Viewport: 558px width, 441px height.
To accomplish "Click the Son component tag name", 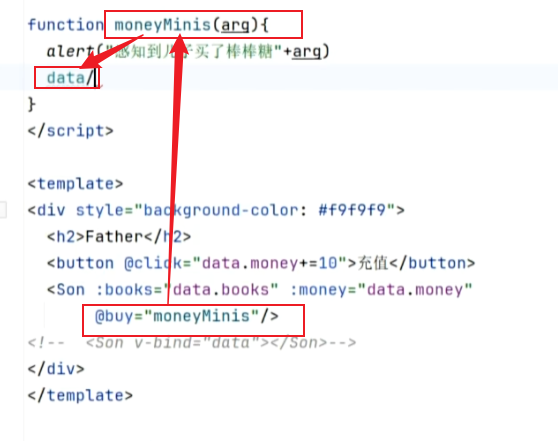I will tap(71, 290).
